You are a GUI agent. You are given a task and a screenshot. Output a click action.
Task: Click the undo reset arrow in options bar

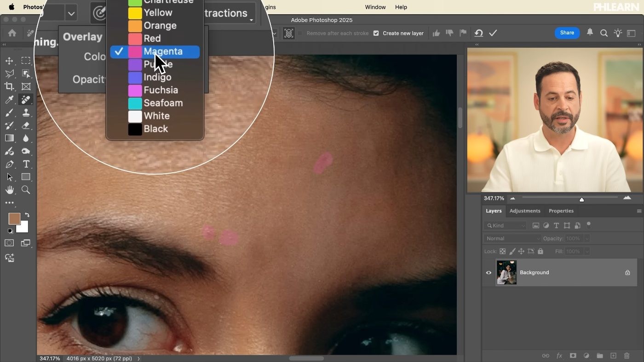478,33
